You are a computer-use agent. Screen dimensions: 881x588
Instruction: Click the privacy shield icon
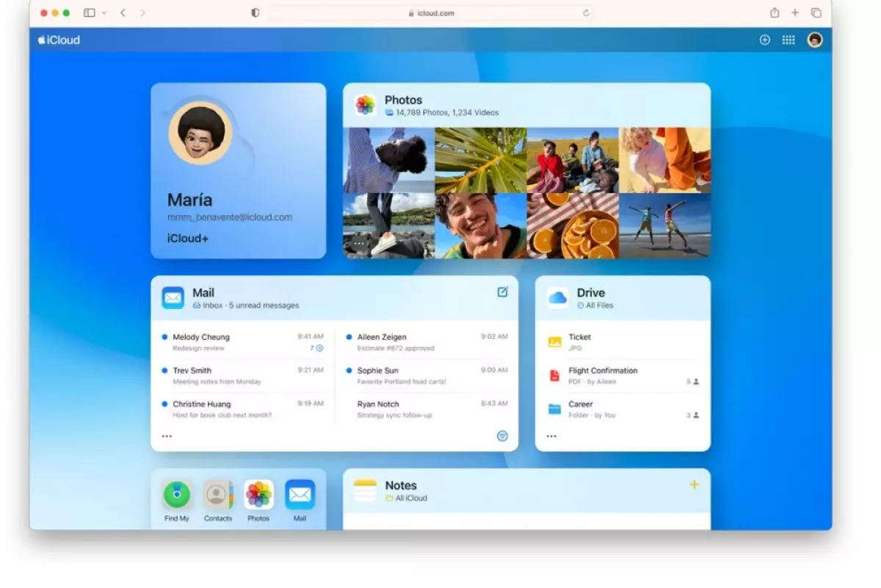pyautogui.click(x=255, y=12)
